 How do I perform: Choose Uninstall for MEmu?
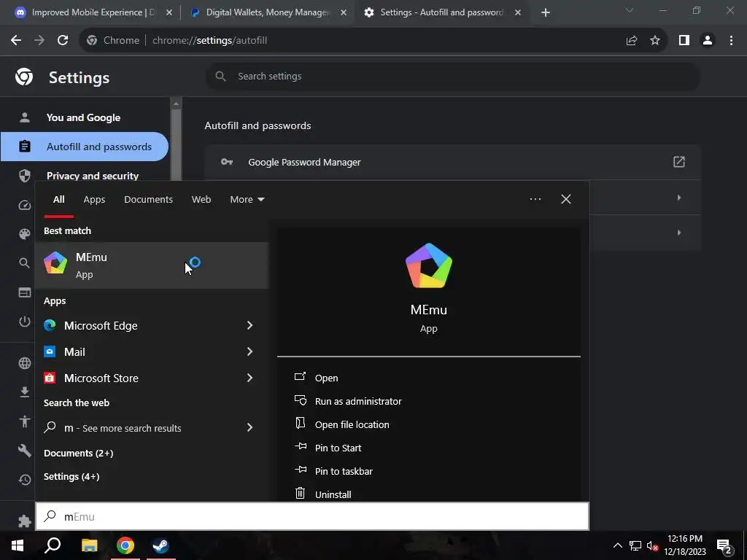click(333, 494)
